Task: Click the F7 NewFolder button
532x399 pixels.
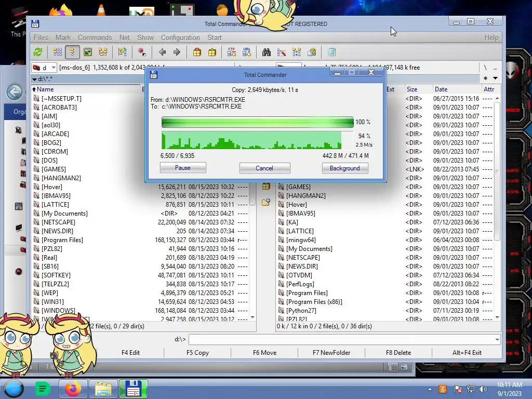Action: 331,353
